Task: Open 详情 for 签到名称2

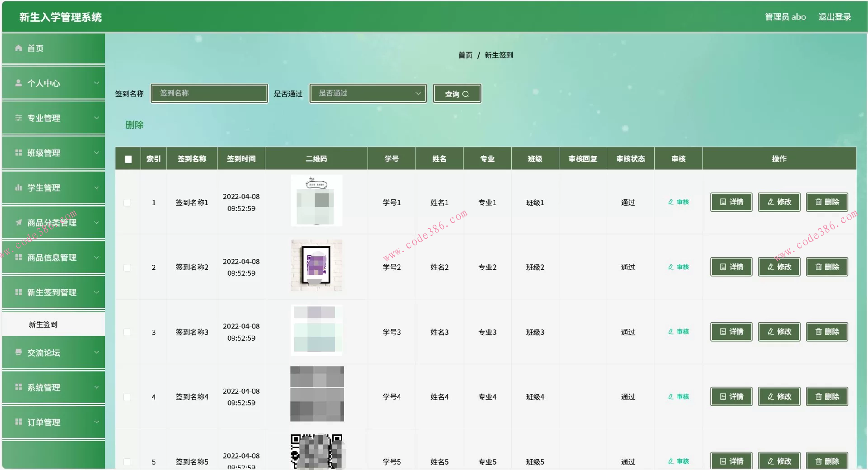Action: [x=731, y=267]
